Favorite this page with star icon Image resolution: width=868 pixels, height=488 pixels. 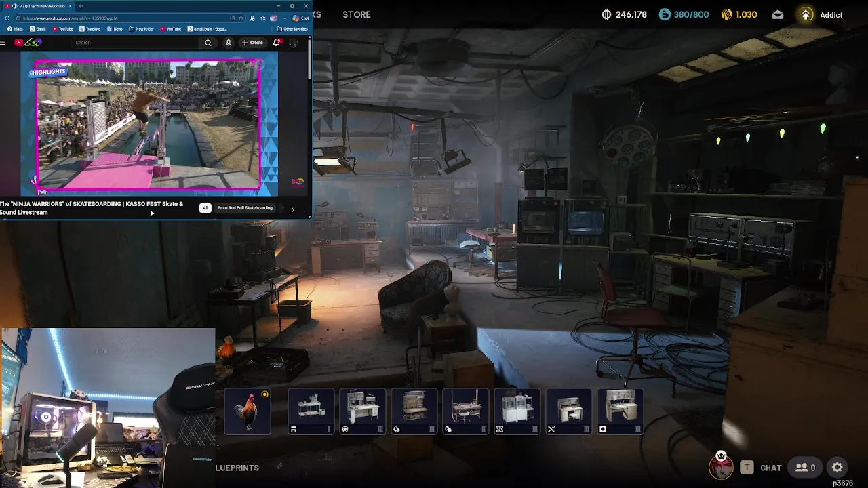(x=241, y=18)
